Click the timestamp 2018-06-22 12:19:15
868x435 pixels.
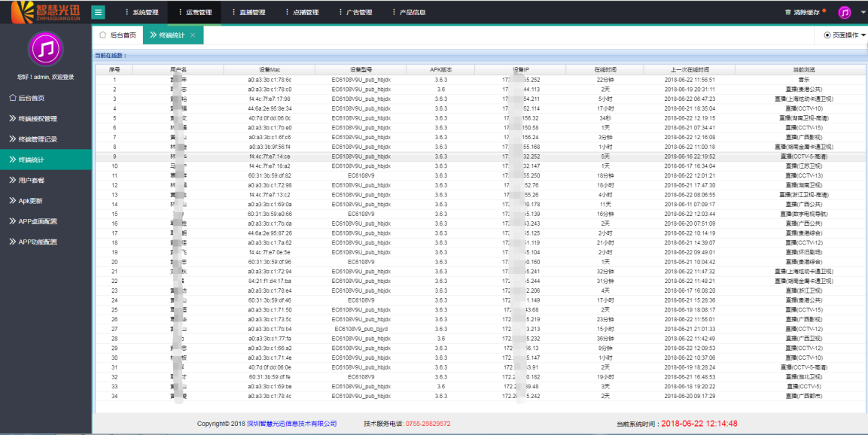689,118
